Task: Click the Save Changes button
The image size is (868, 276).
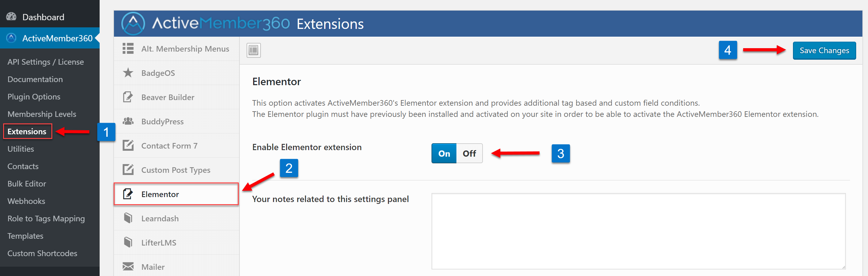Action: click(x=824, y=50)
